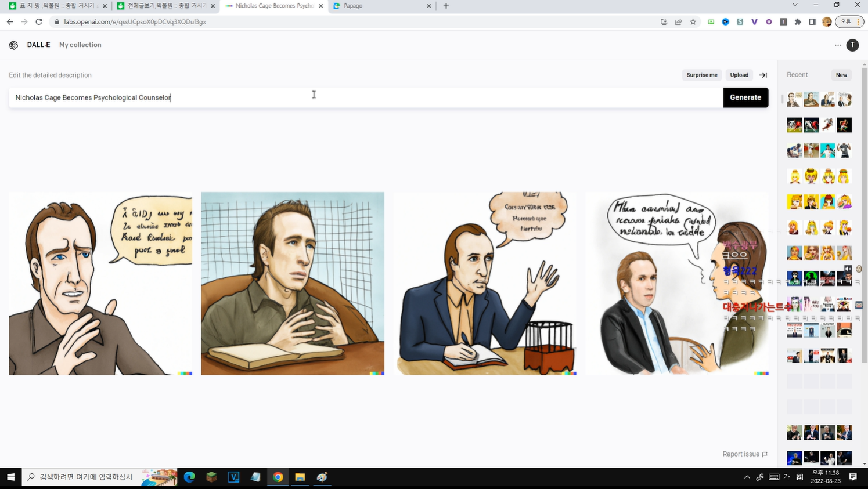Open a new browser tab
The width and height of the screenshot is (868, 489).
pyautogui.click(x=446, y=6)
